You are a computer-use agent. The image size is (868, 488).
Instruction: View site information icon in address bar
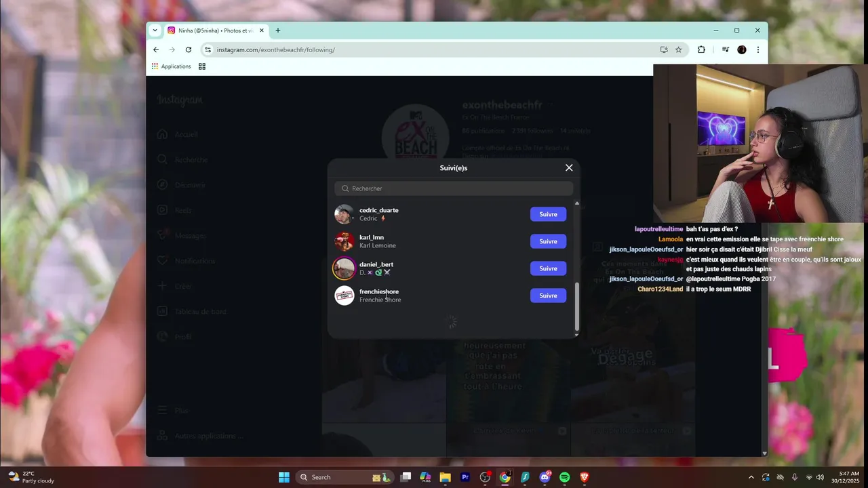click(208, 49)
